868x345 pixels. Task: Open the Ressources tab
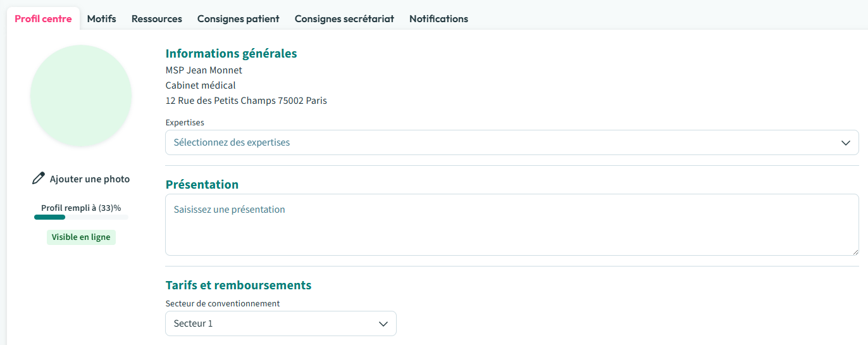tap(157, 19)
